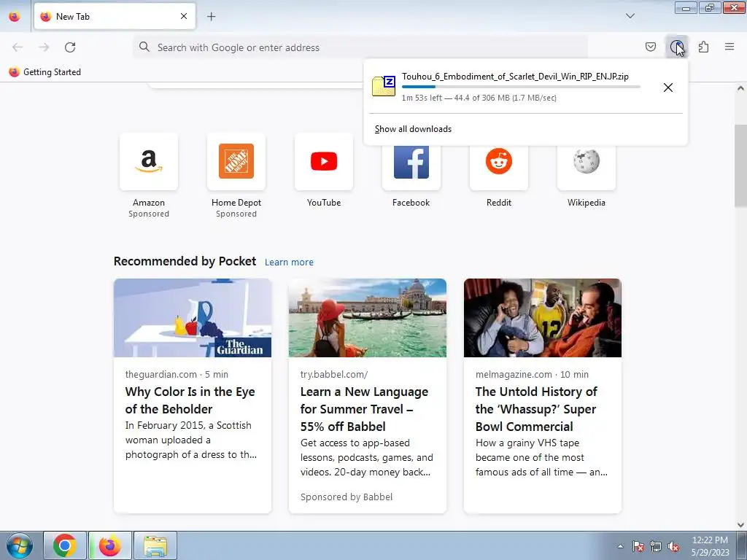This screenshot has width=747, height=560.
Task: Open the Getting Started bookmark
Action: coord(44,72)
